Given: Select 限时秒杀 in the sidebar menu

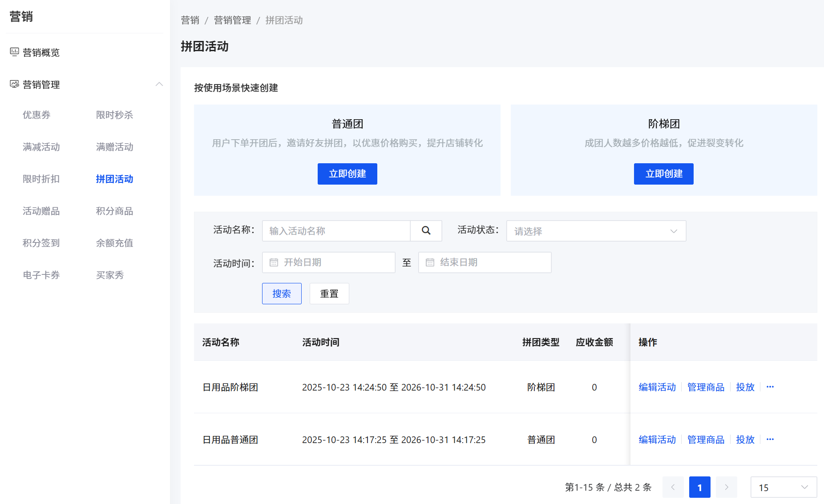Looking at the screenshot, I should [x=114, y=115].
